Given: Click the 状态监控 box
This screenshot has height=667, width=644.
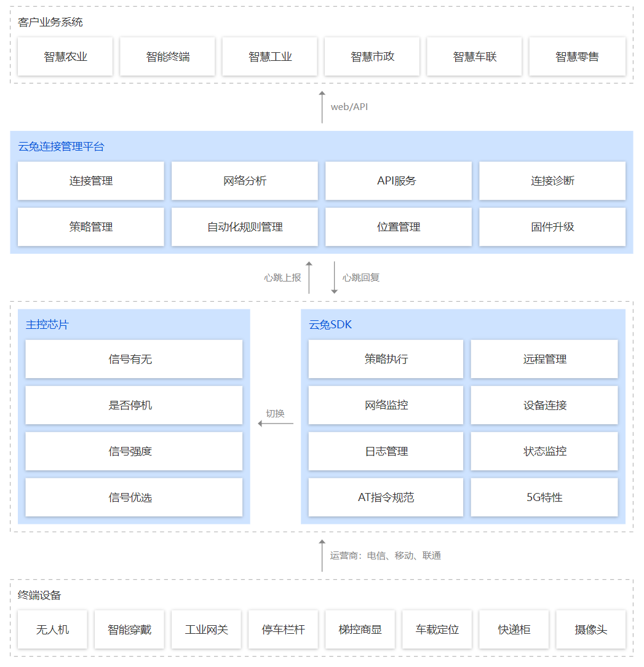Looking at the screenshot, I should (544, 451).
